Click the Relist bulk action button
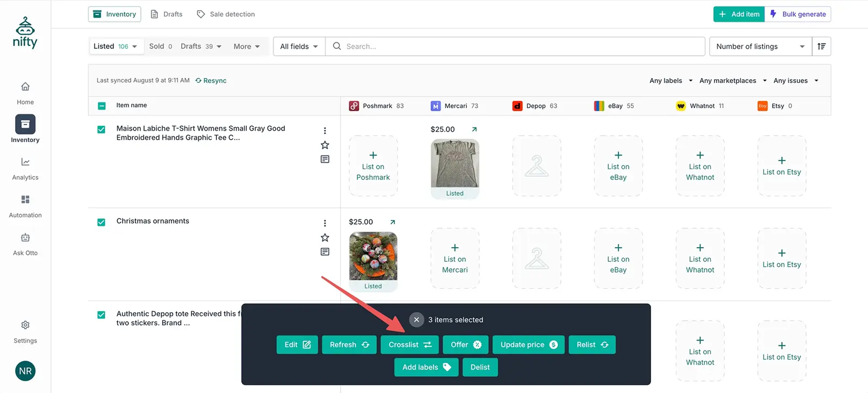Screen dimensions: 868x393 tap(592, 345)
